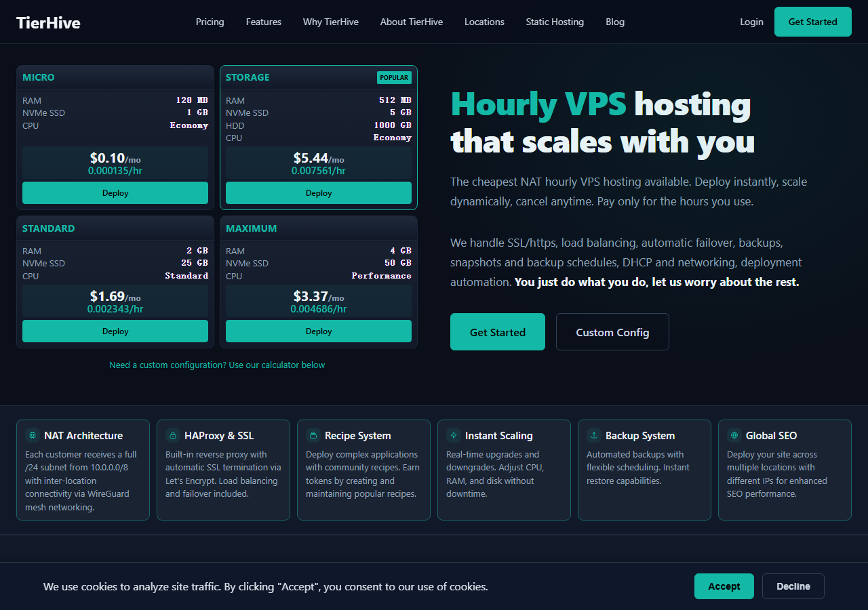Image resolution: width=868 pixels, height=610 pixels.
Task: Click the 0.007561/hr hourly rate
Action: [x=319, y=171]
